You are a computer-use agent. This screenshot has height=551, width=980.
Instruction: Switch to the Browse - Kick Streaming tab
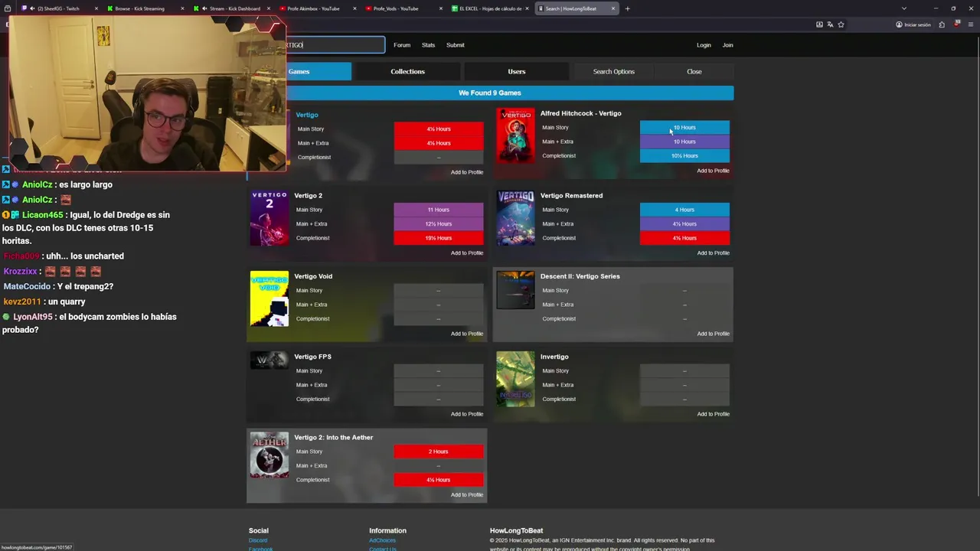pos(139,8)
